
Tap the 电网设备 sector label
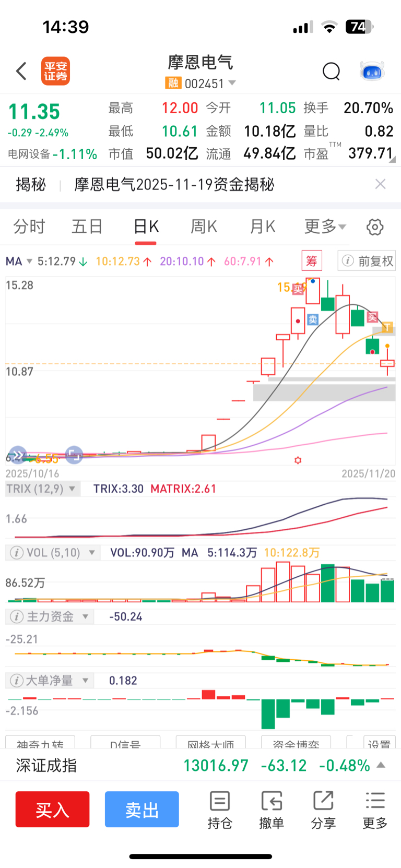29,154
